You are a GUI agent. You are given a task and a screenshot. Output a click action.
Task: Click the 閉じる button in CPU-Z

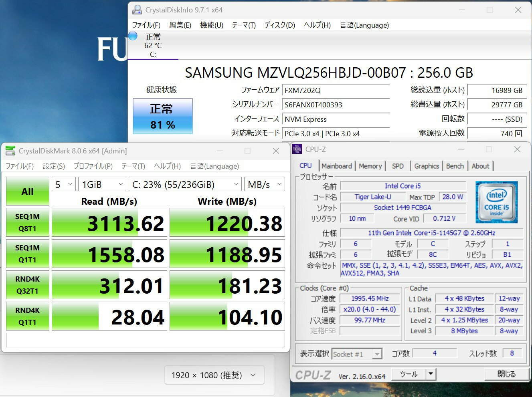[506, 374]
